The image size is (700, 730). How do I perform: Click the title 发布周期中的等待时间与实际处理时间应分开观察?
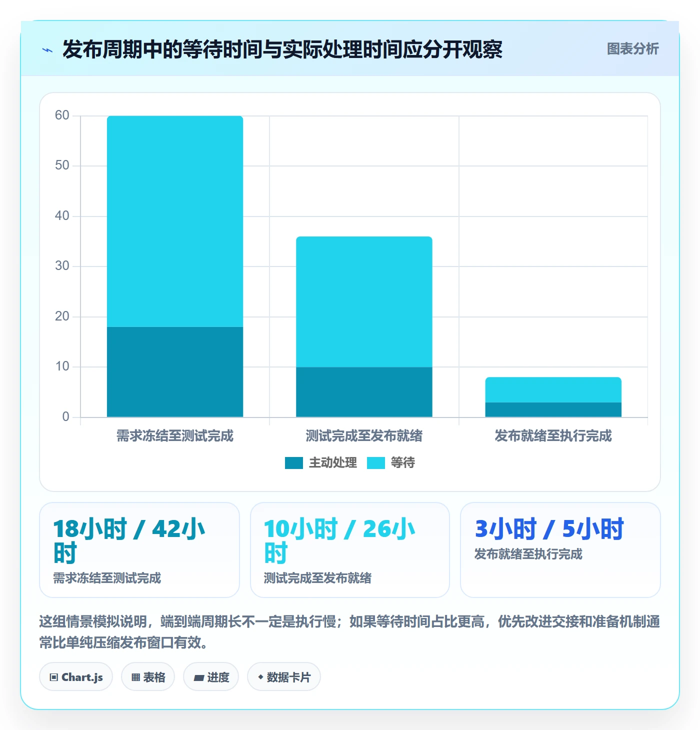pyautogui.click(x=282, y=49)
